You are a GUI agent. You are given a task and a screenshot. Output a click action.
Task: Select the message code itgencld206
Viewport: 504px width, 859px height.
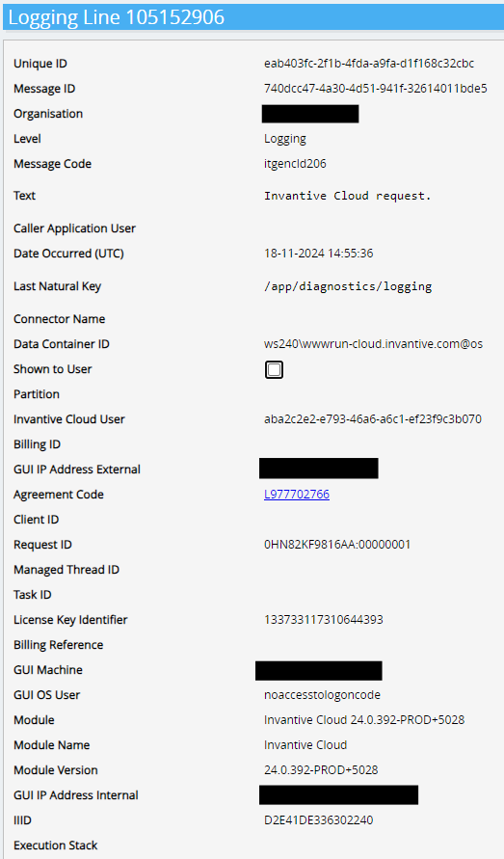click(295, 164)
